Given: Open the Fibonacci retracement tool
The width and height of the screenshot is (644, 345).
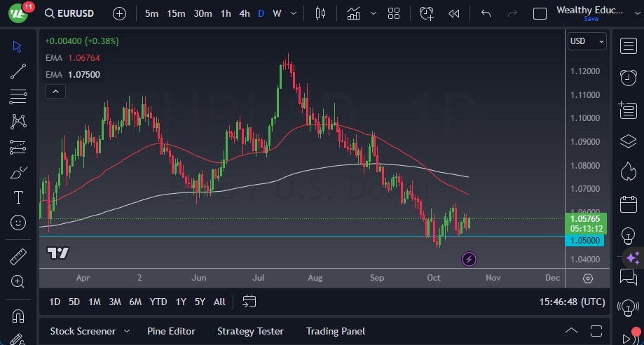Looking at the screenshot, I should pos(18,96).
